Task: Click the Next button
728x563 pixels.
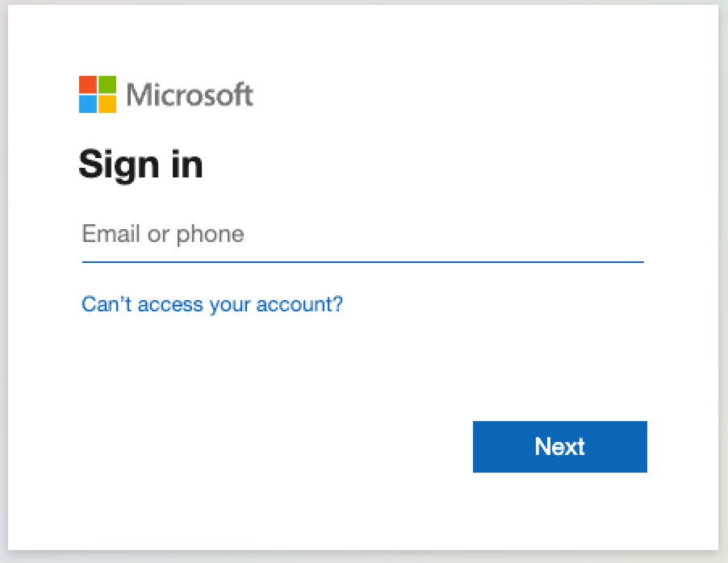Action: (560, 447)
